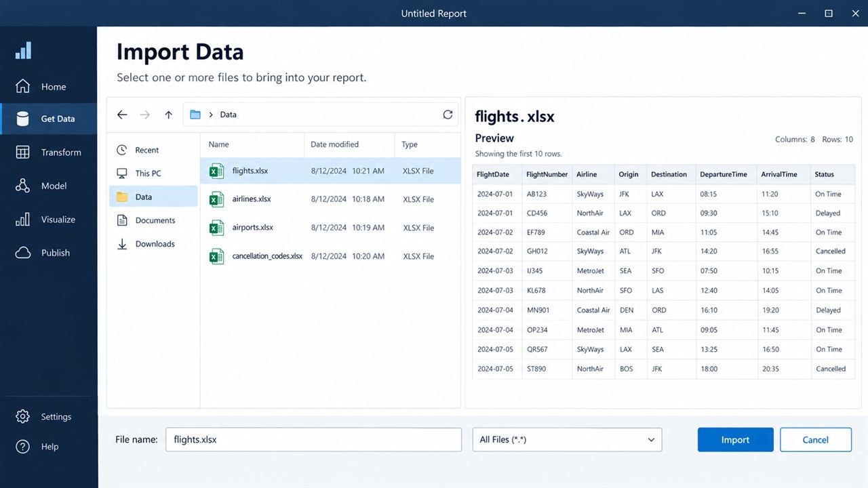Select the airlines.xlsx file name

click(252, 199)
